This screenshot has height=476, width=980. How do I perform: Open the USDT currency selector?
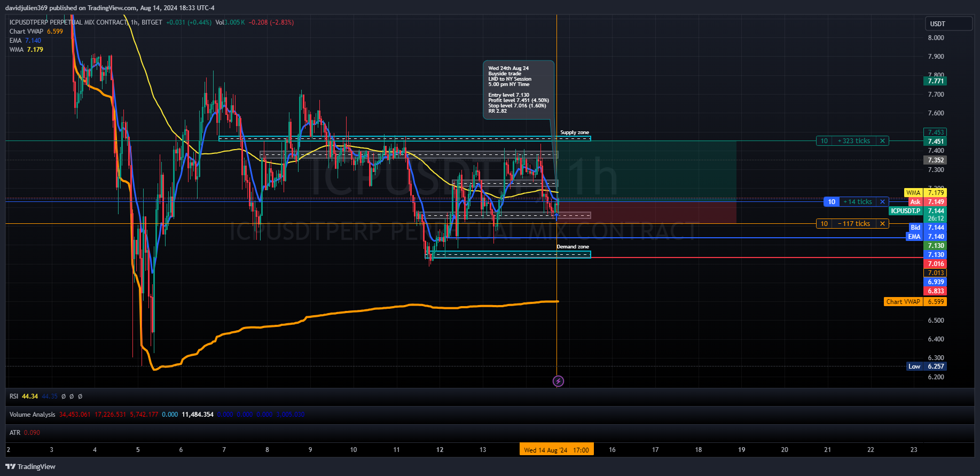point(948,24)
